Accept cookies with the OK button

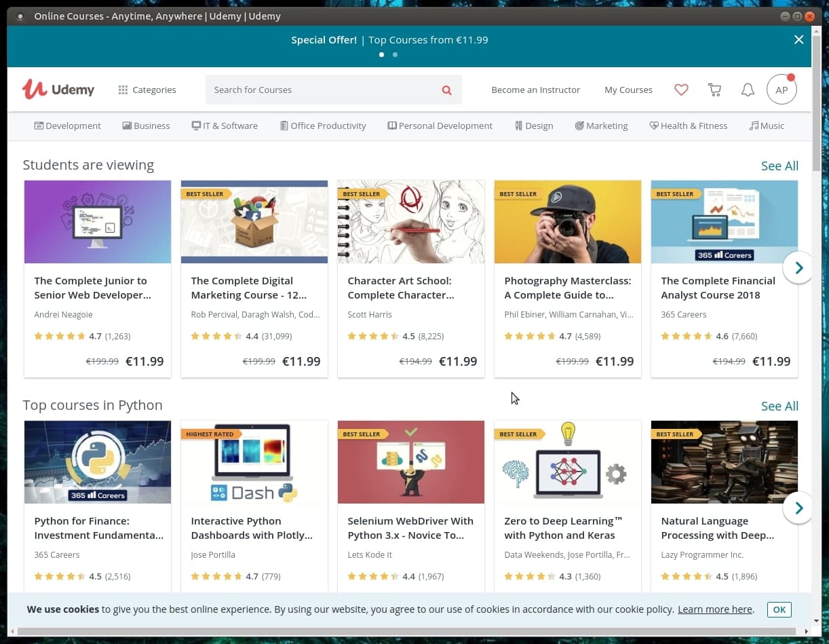pos(779,609)
